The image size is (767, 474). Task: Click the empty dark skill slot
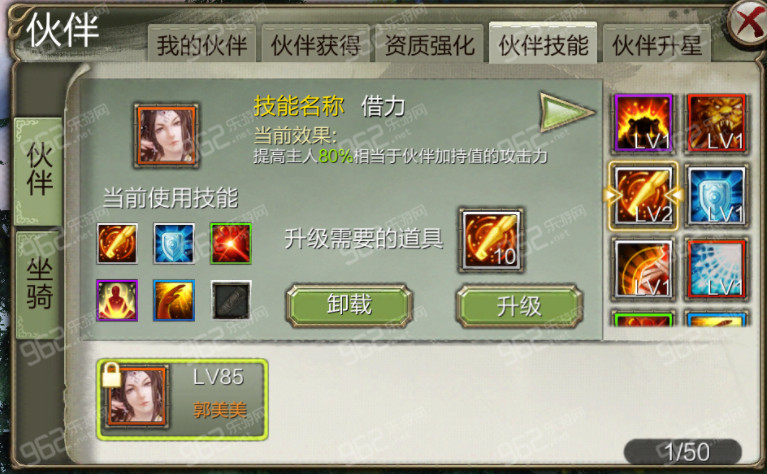231,300
